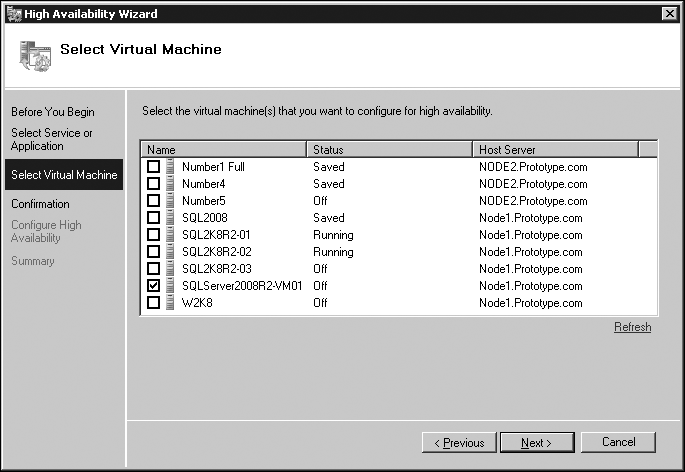
Task: Check the W2K8 checkbox
Action: coord(153,303)
